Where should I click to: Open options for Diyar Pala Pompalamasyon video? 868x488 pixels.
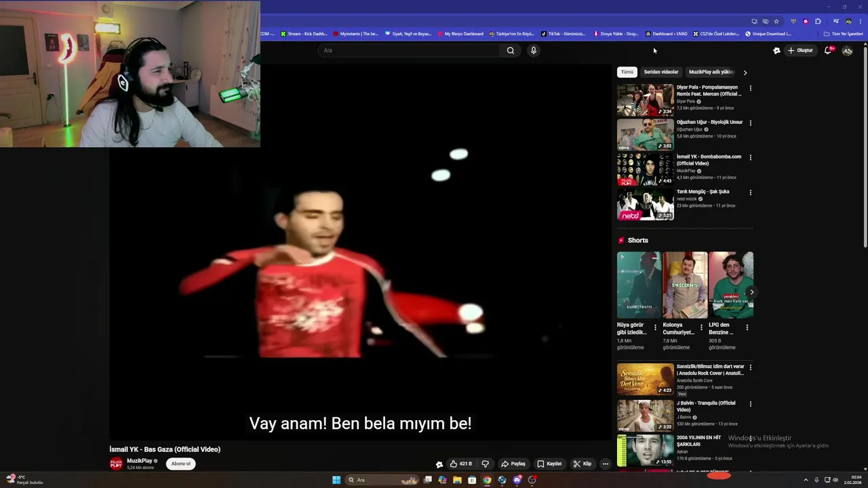click(750, 88)
